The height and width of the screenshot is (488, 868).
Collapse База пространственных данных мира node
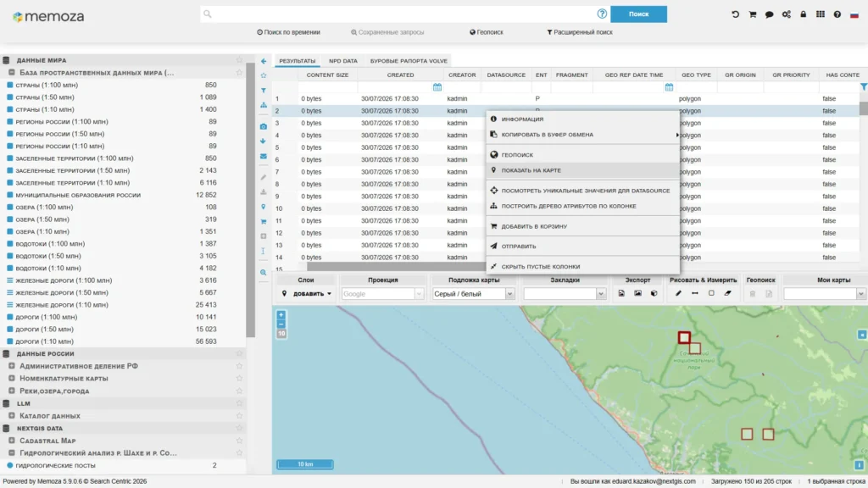12,73
